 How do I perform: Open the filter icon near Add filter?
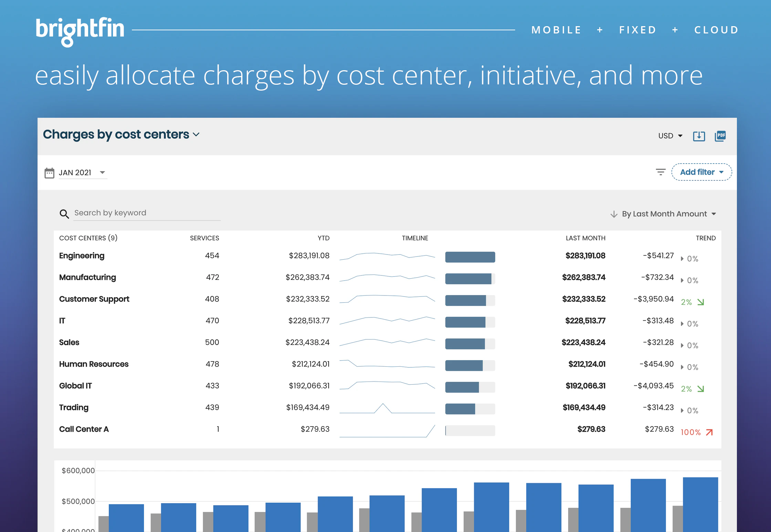660,172
